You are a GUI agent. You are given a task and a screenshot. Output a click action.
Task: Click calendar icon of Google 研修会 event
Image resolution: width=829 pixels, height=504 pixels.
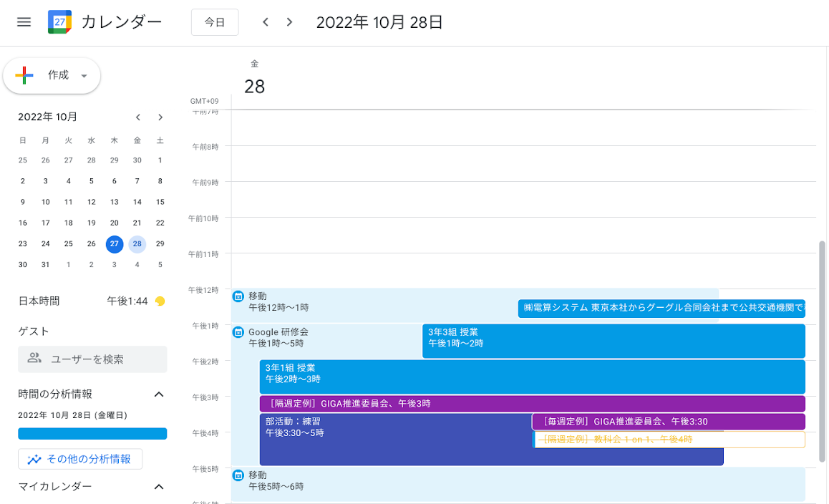click(238, 332)
